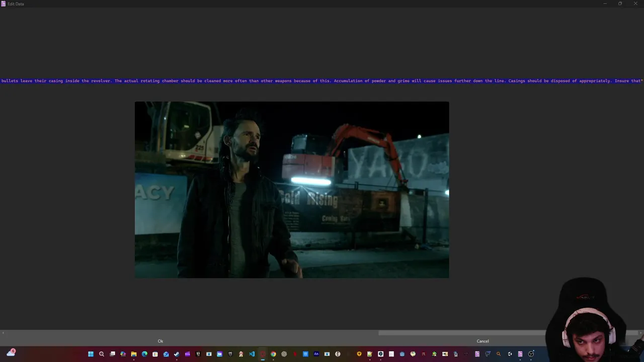Open Notepad++ from taskbar
This screenshot has height=362, width=644.
coord(369,354)
